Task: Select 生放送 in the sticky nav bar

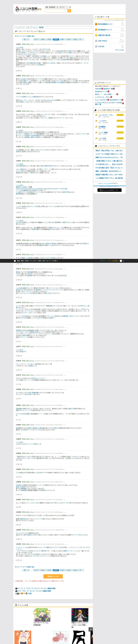Action: [27, 261]
